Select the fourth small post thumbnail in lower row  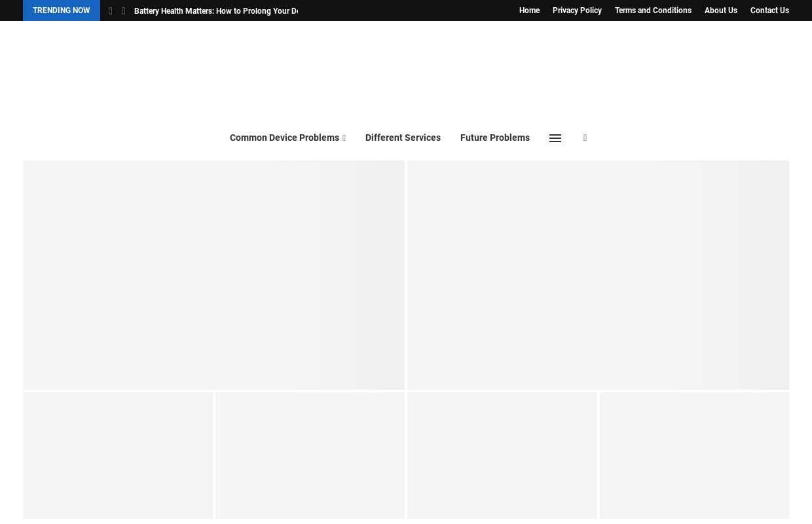pos(694,455)
